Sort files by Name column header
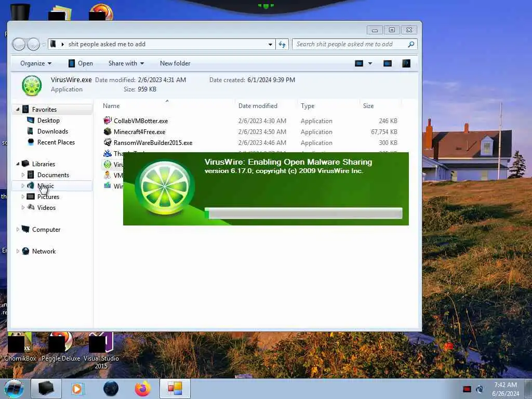 [x=111, y=106]
